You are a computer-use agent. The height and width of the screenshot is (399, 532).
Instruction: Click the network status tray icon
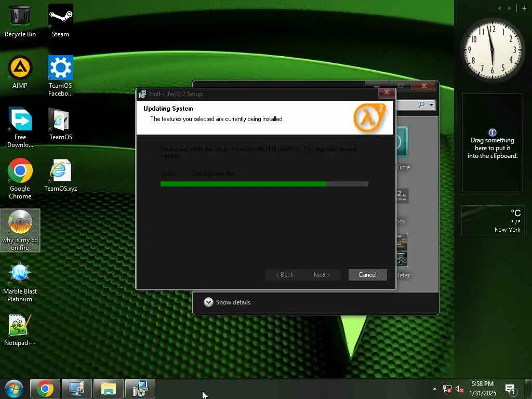[x=447, y=389]
